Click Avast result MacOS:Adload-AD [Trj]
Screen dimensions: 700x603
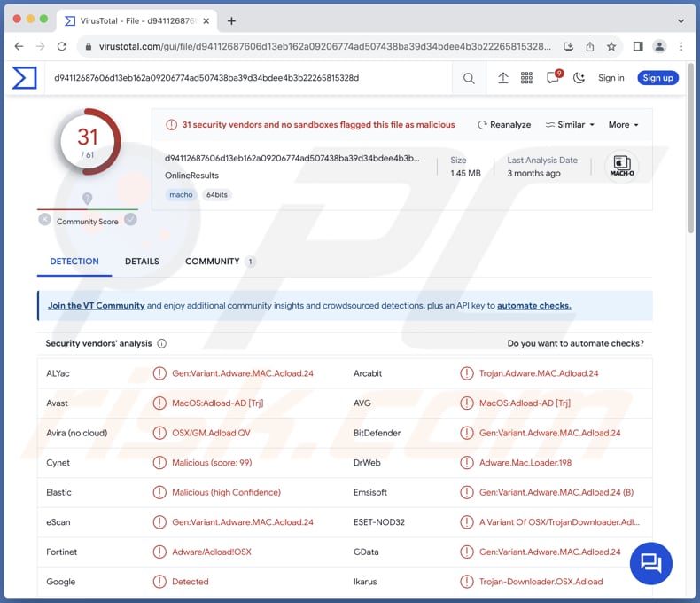pyautogui.click(x=217, y=403)
